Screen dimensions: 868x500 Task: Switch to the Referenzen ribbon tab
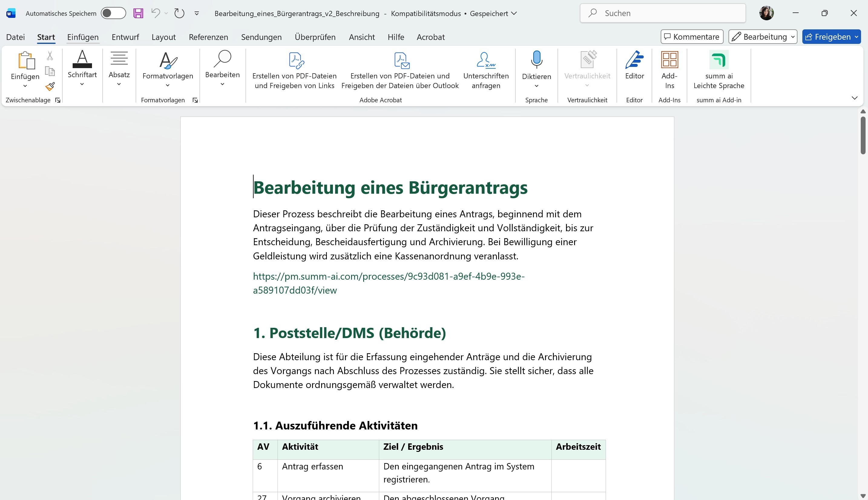pos(209,37)
